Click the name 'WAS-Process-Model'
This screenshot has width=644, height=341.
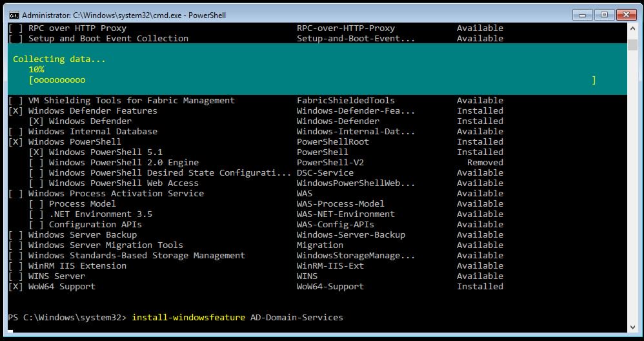pyautogui.click(x=341, y=204)
